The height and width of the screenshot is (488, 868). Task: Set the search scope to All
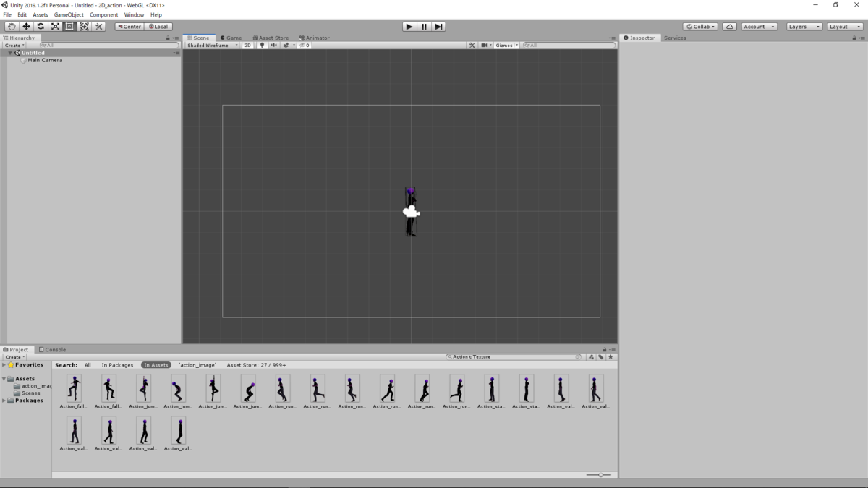coord(88,365)
